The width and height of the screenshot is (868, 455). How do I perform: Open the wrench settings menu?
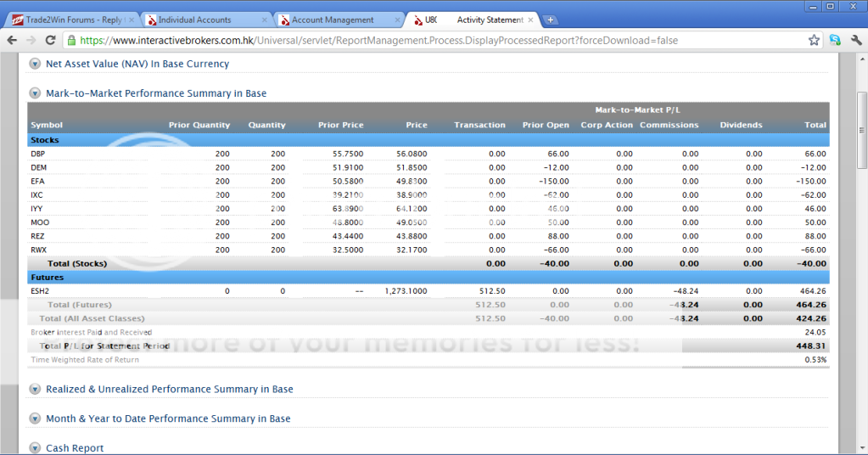pyautogui.click(x=854, y=40)
